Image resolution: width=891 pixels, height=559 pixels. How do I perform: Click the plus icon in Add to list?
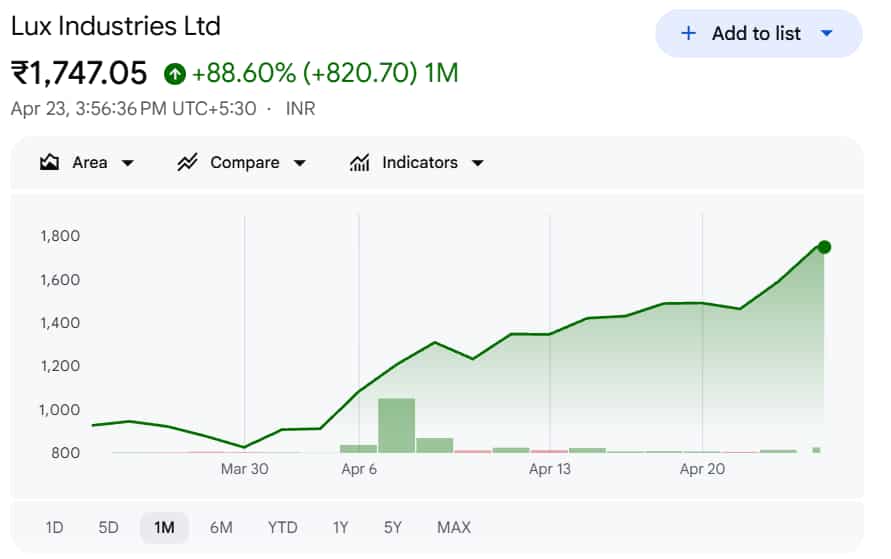pyautogui.click(x=688, y=33)
